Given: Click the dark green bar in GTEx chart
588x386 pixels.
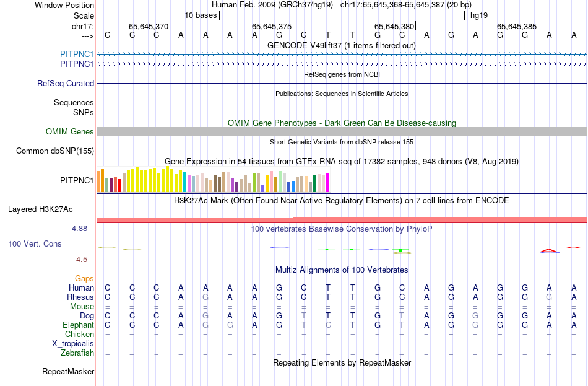Looking at the screenshot, I should point(314,183).
